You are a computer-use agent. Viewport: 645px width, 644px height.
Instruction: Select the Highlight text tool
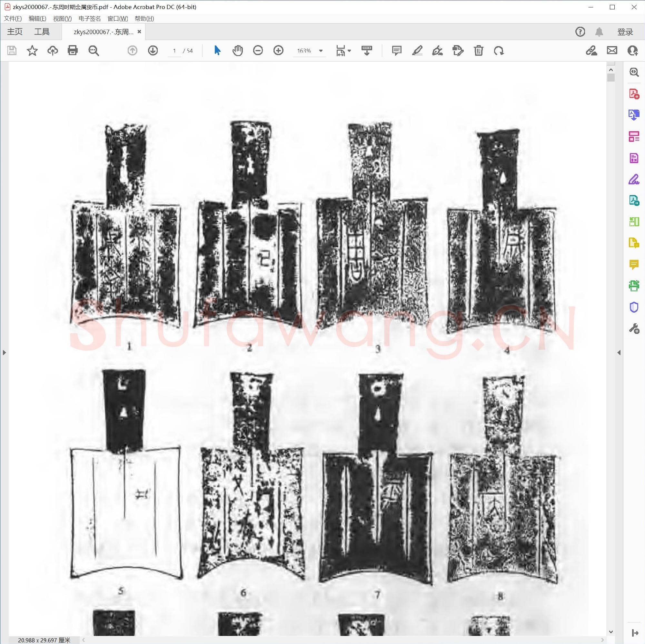(417, 51)
